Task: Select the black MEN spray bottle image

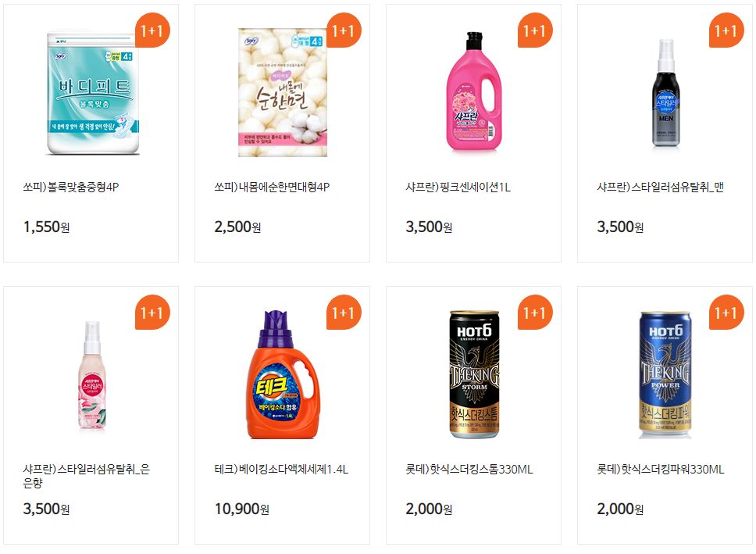Action: point(666,93)
